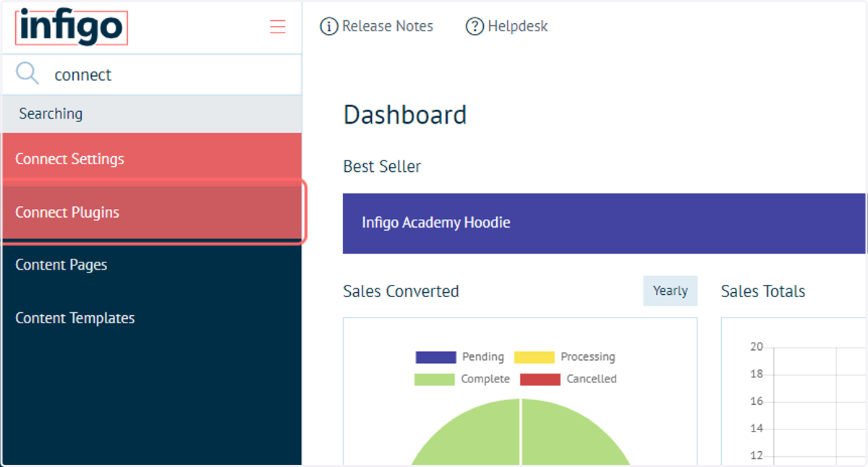This screenshot has width=868, height=467.
Task: Select the Infigo Academy Hoodie best seller
Action: [604, 223]
